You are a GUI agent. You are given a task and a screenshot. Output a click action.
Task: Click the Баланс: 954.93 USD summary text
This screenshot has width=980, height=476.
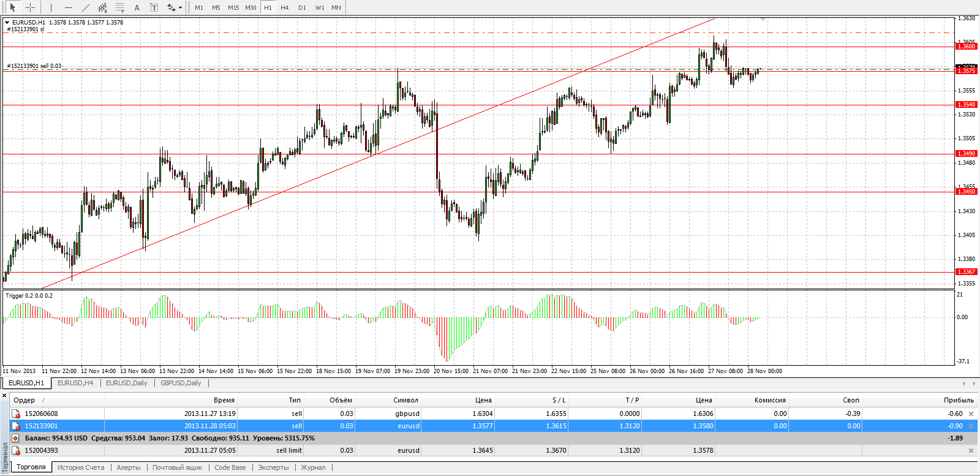point(56,438)
